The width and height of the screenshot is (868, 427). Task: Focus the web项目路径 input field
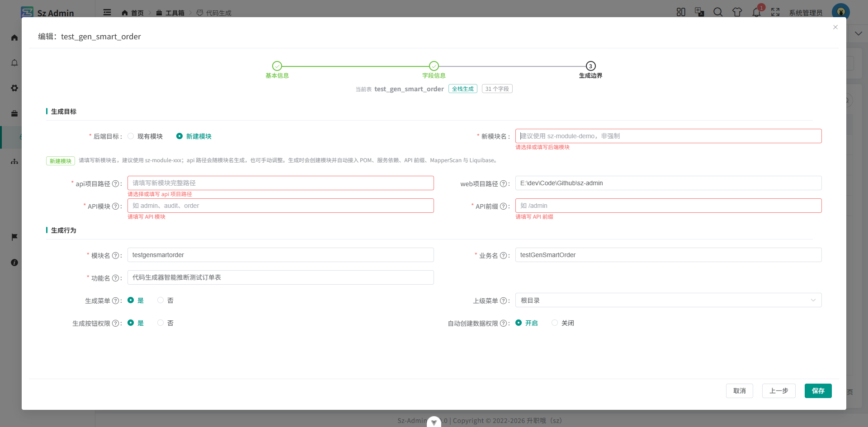pyautogui.click(x=668, y=183)
